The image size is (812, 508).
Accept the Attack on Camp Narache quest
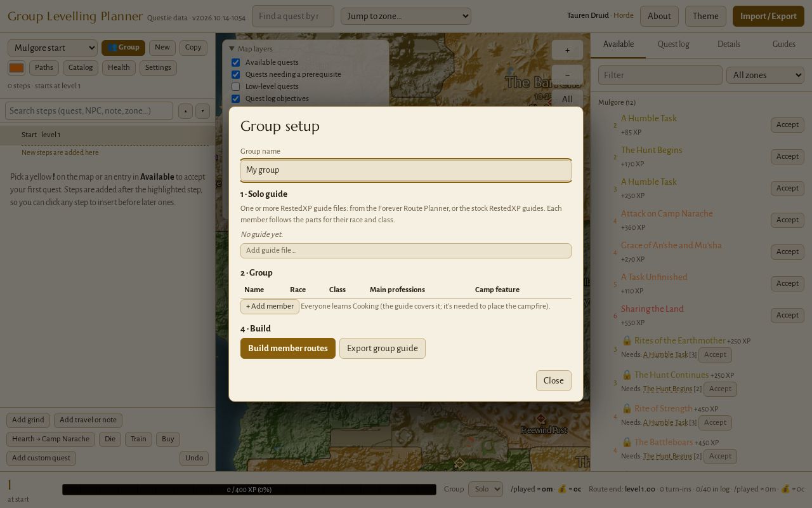point(787,220)
